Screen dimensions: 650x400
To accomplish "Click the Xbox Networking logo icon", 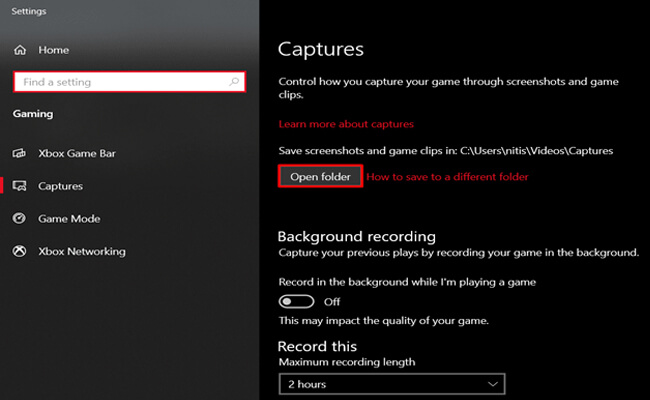I will tap(19, 251).
